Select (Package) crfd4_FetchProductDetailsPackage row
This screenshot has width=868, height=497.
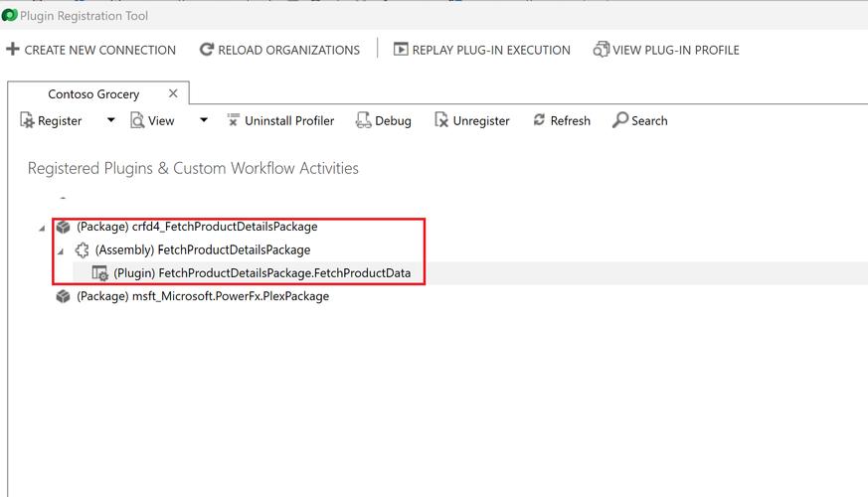197,227
